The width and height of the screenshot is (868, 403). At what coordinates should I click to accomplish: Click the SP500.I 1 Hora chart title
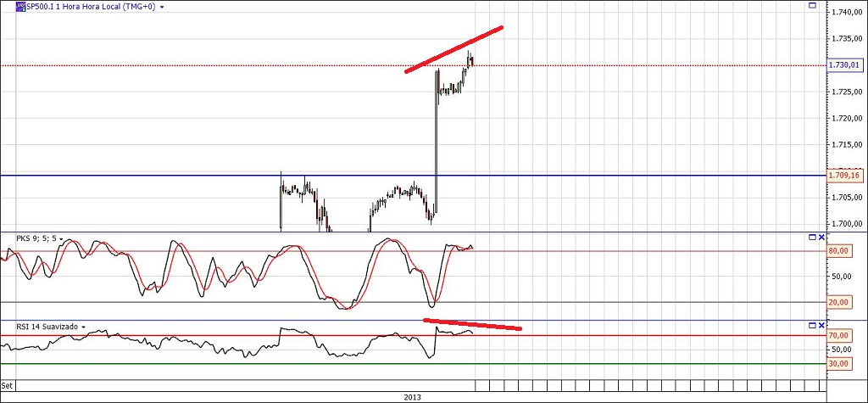click(x=92, y=7)
